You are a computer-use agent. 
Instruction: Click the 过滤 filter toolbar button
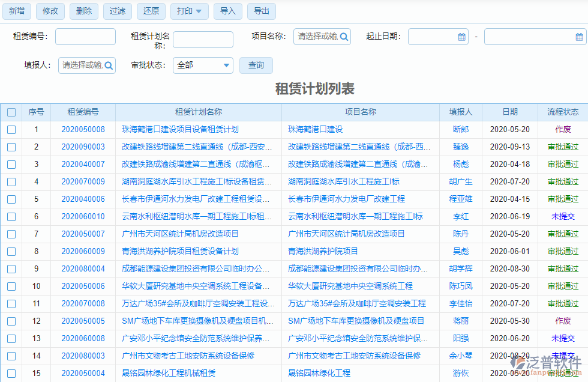pyautogui.click(x=117, y=11)
